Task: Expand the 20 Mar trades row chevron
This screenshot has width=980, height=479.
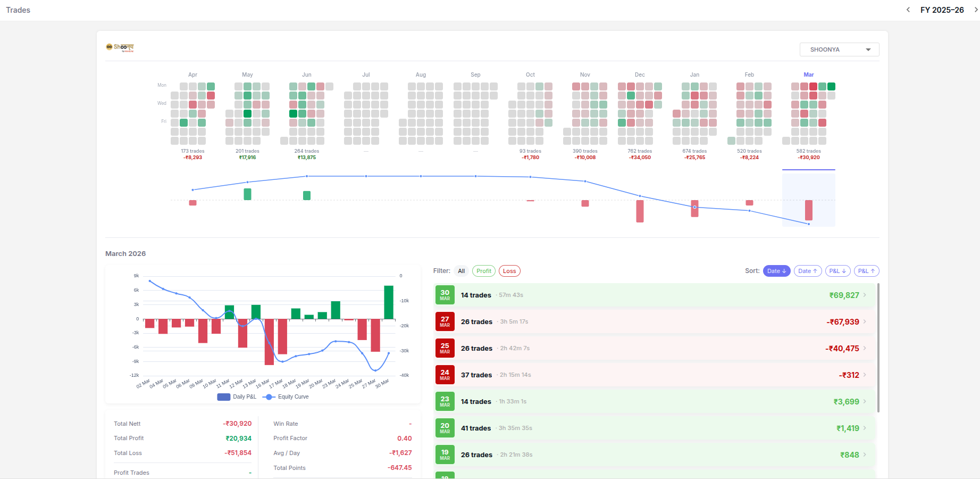Action: click(x=865, y=428)
